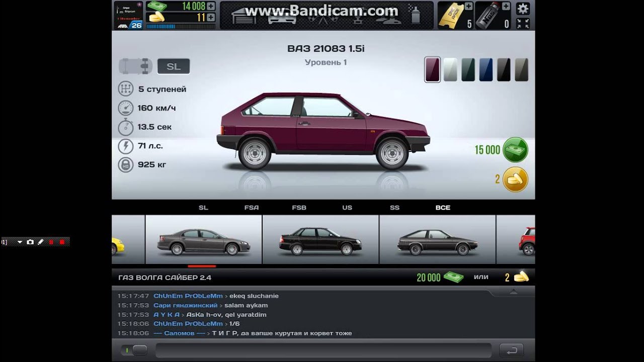Add more cash with plus button
The height and width of the screenshot is (362, 644).
point(210,6)
